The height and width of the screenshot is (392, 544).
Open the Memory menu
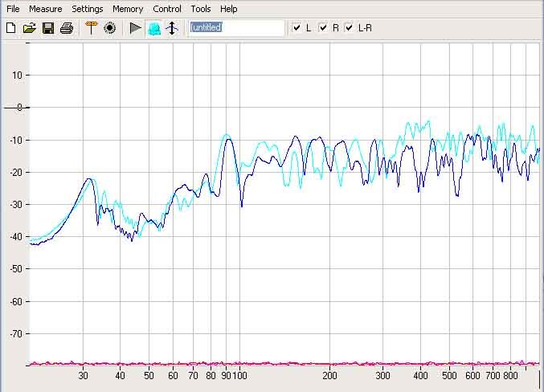click(x=128, y=9)
